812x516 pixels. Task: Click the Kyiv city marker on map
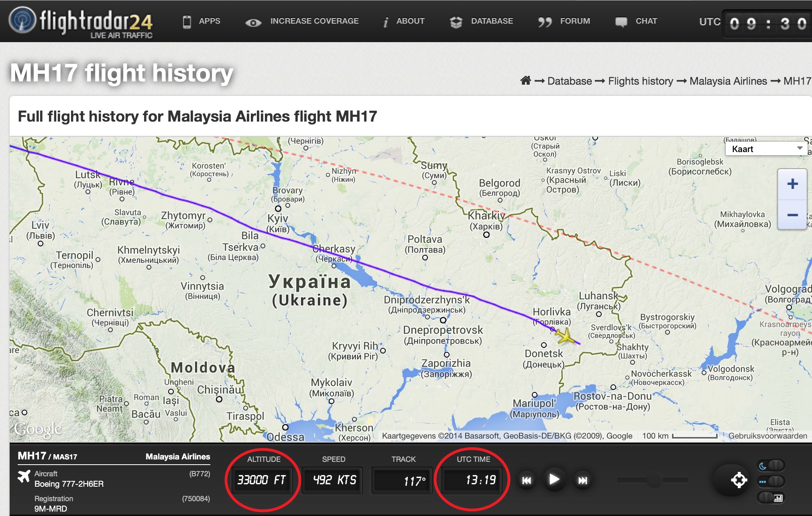coord(278,209)
